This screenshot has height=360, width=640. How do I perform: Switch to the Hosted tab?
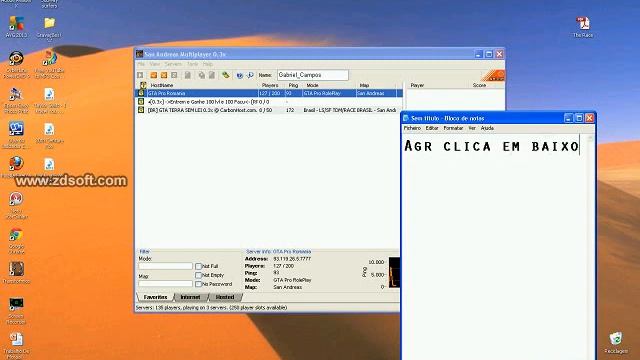click(225, 297)
